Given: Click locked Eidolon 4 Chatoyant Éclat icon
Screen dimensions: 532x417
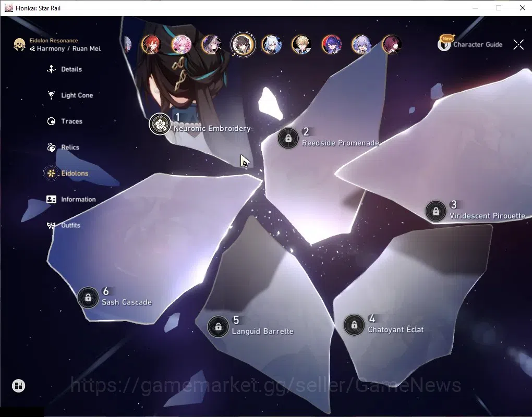Looking at the screenshot, I should (x=354, y=325).
